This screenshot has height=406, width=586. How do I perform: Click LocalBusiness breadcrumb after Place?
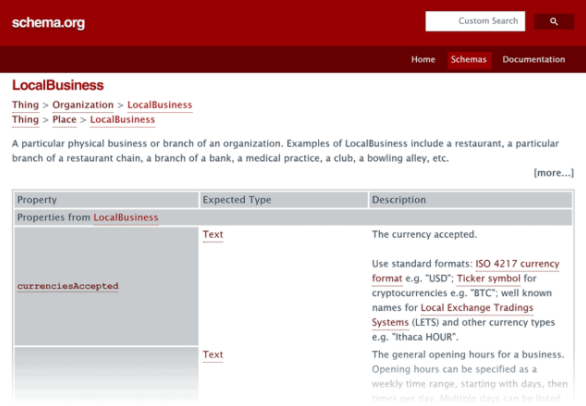123,120
